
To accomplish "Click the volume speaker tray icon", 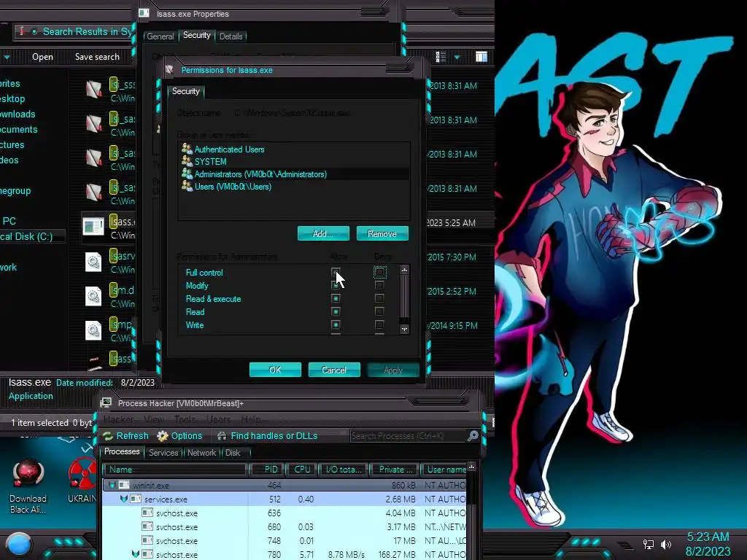I will coord(665,544).
